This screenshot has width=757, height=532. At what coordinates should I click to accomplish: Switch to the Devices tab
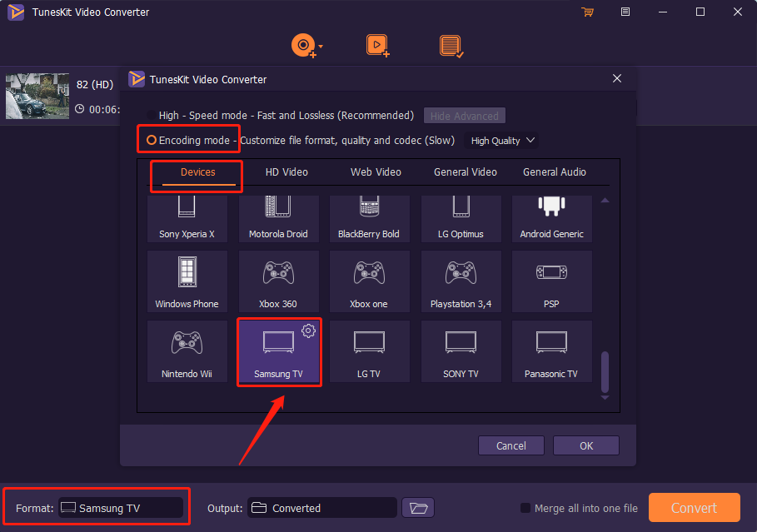[198, 172]
